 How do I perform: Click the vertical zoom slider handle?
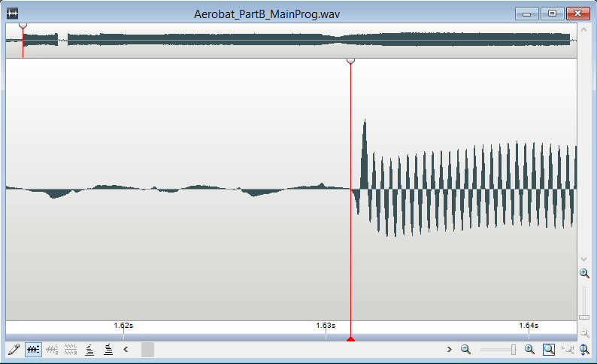point(584,317)
